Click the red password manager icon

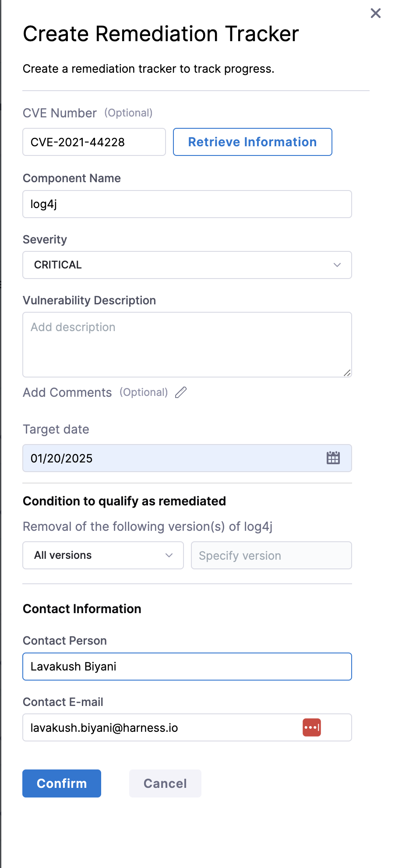[312, 727]
